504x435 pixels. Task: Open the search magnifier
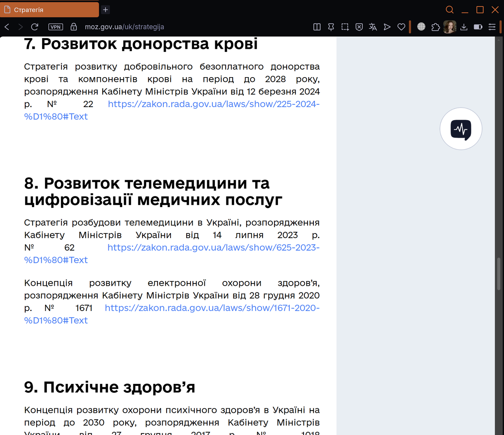[450, 9]
